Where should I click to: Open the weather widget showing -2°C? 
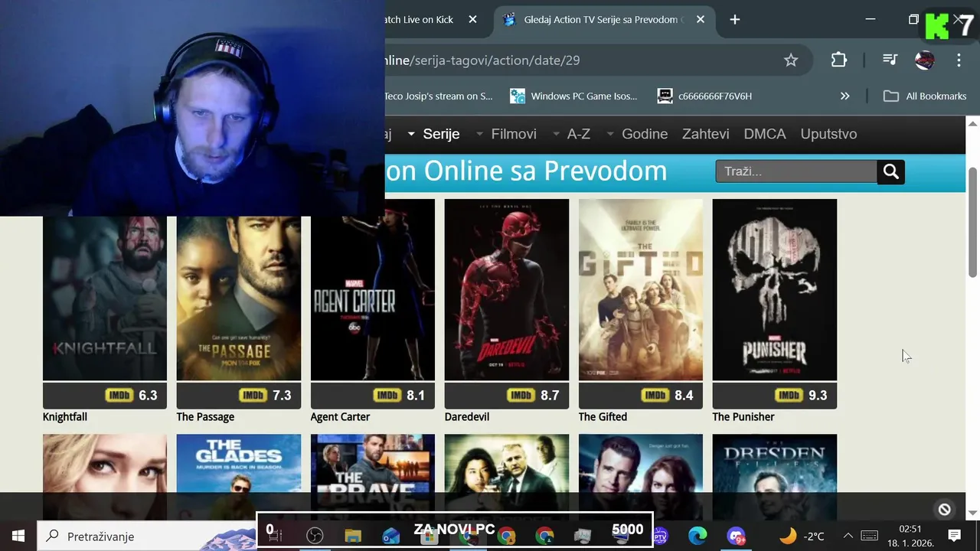click(x=802, y=536)
